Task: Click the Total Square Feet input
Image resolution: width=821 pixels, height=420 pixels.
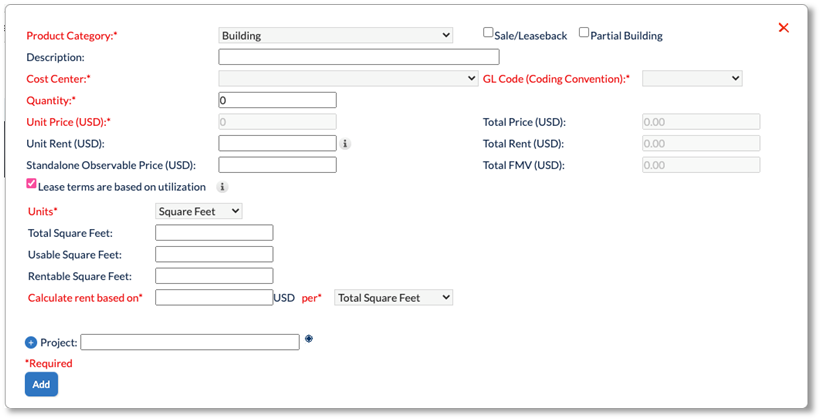Action: (x=214, y=233)
